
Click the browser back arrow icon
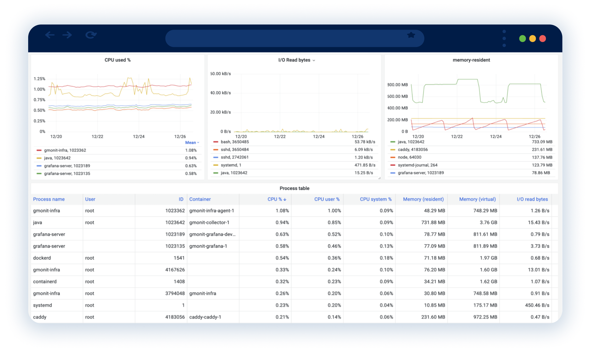coord(50,35)
